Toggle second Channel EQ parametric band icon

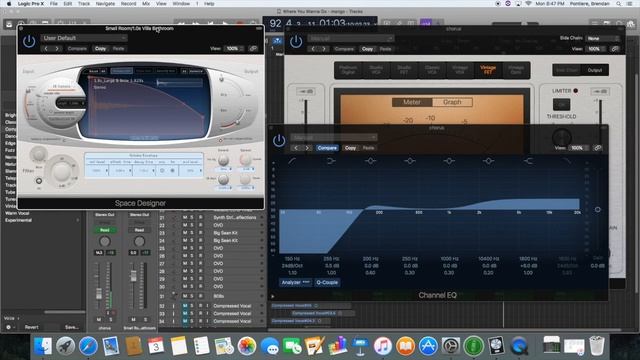pos(409,161)
